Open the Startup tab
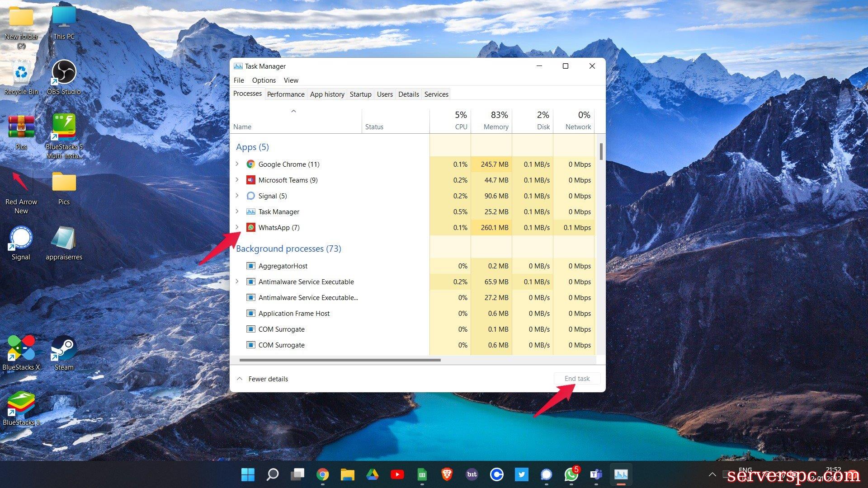The width and height of the screenshot is (868, 488). [360, 94]
